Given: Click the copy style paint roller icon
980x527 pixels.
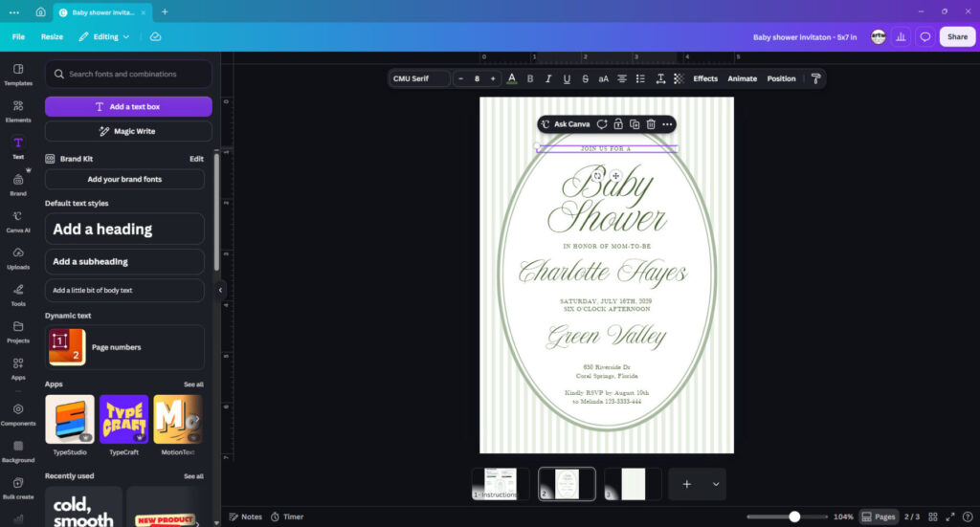Looking at the screenshot, I should pyautogui.click(x=815, y=78).
